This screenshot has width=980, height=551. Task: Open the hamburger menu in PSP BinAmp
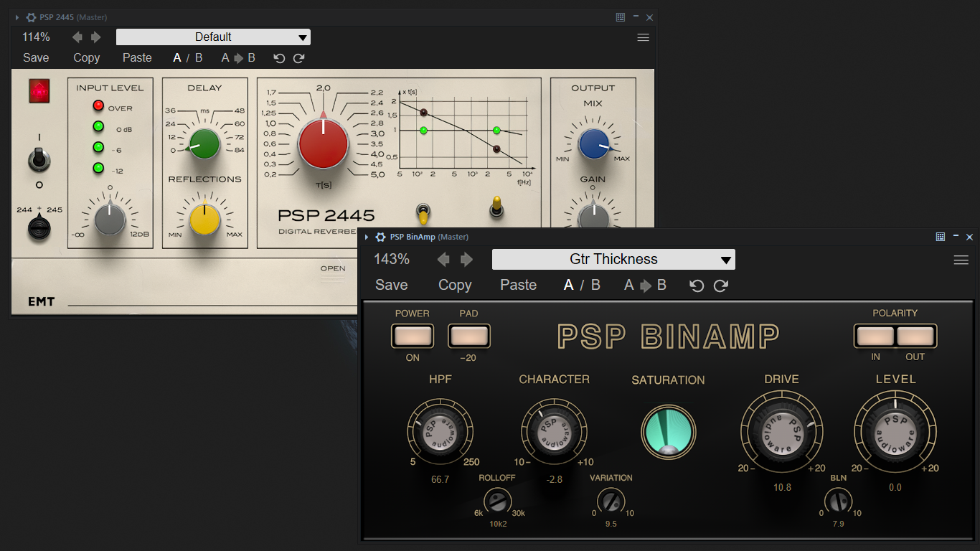tap(961, 260)
